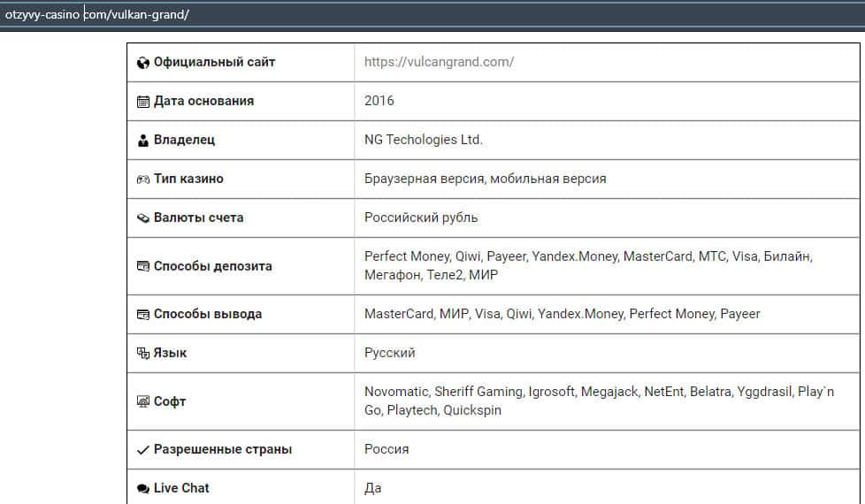Click the Тип казино label
Image resolution: width=865 pixels, height=504 pixels.
coord(188,179)
